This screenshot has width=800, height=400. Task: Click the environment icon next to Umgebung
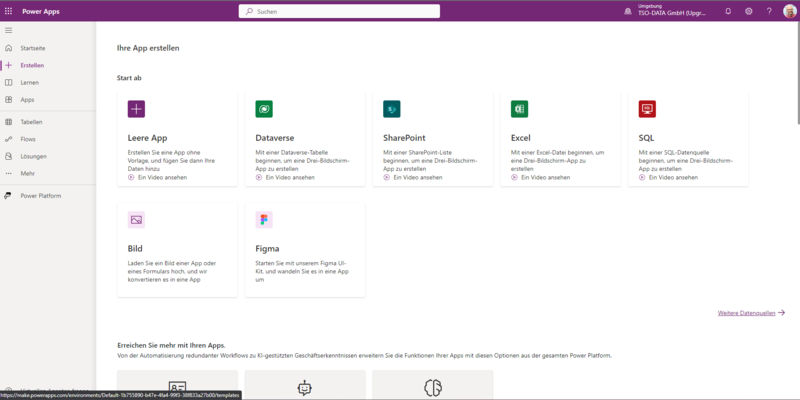628,11
